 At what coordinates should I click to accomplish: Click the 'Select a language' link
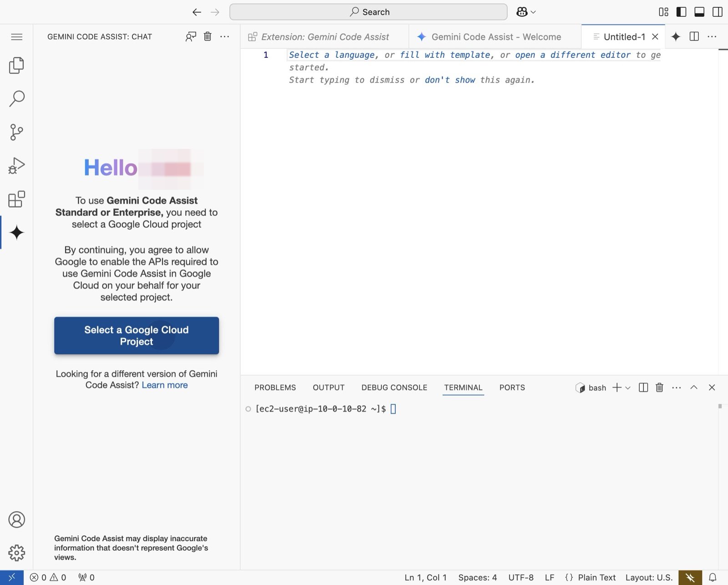click(332, 55)
